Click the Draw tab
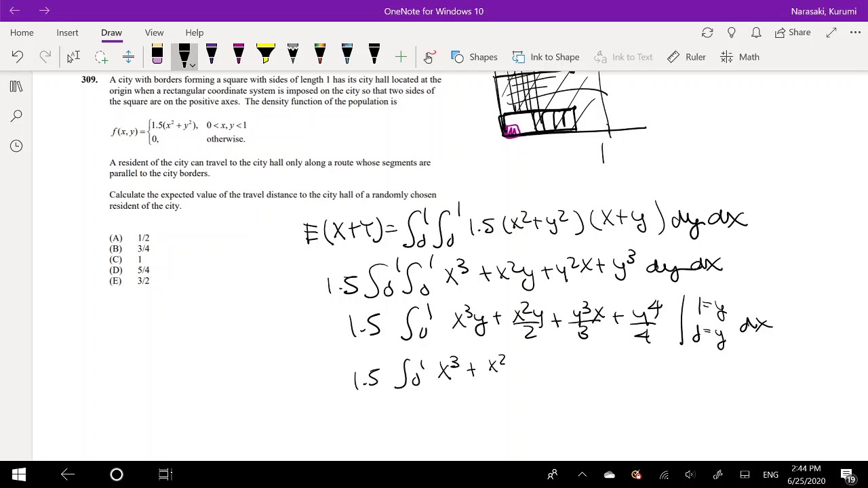868x488 pixels. tap(111, 33)
